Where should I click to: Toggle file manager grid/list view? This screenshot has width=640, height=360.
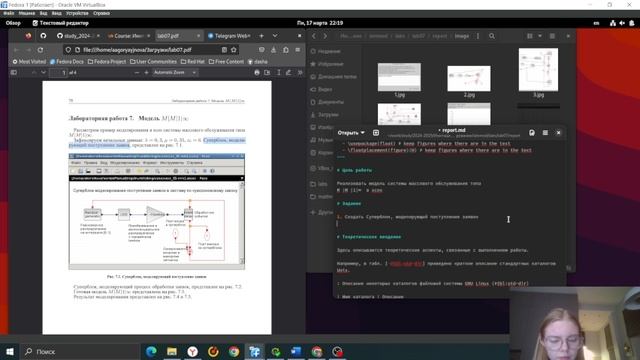[x=530, y=36]
